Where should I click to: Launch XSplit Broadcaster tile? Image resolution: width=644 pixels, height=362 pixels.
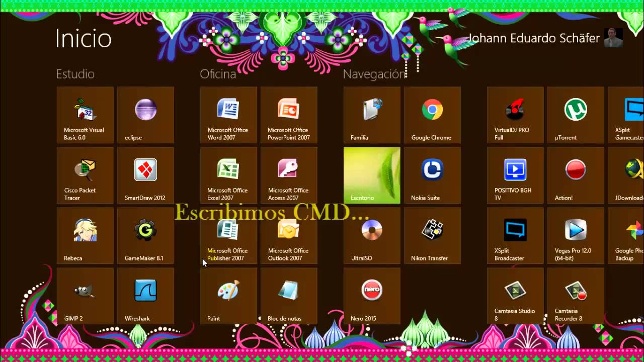(x=515, y=236)
